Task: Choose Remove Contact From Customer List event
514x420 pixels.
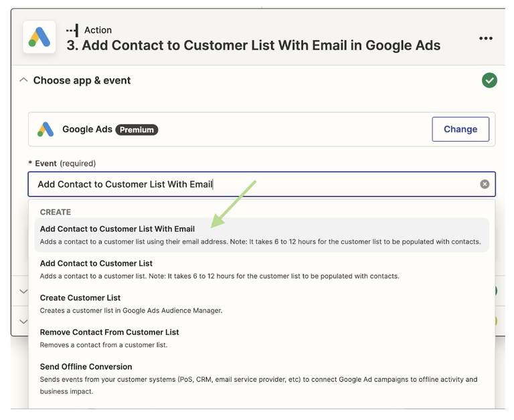Action: 262,338
